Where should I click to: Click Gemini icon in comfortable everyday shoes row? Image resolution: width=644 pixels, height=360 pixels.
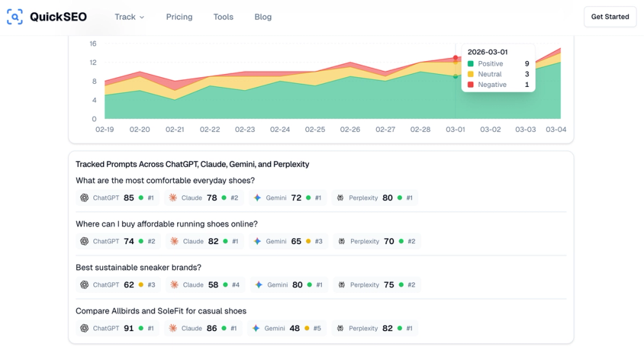(257, 198)
